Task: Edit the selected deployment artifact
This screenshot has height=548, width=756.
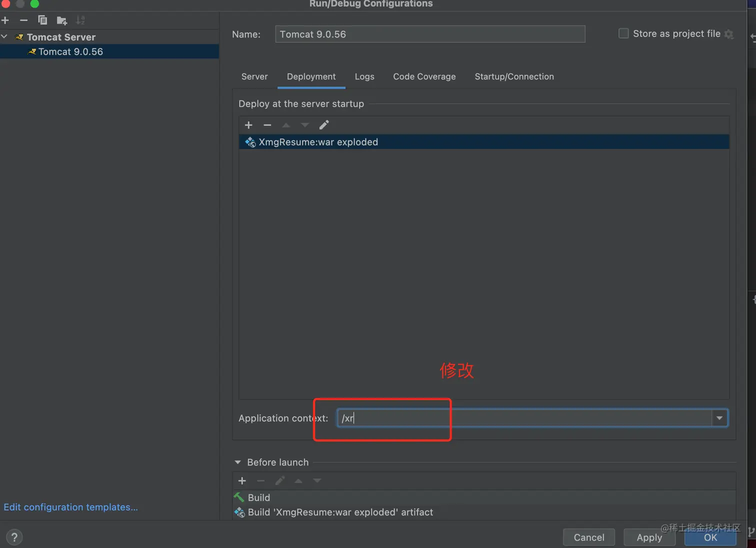Action: click(324, 125)
